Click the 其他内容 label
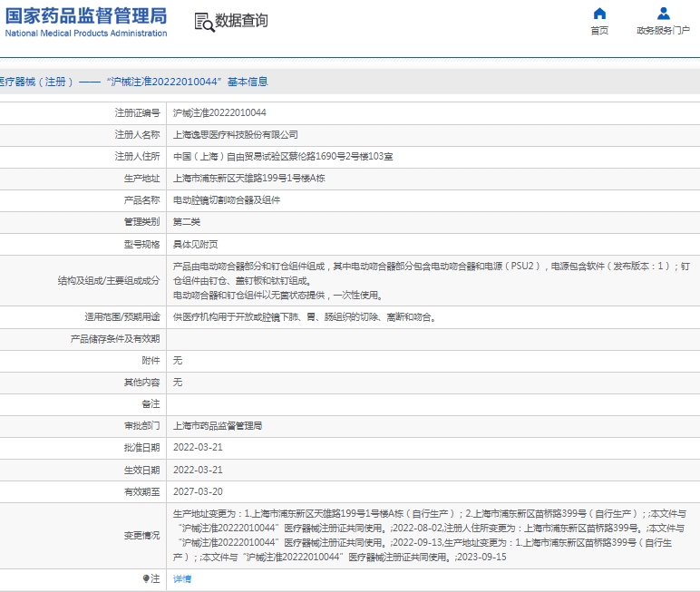Screen dimensions: 700x592 click(142, 383)
